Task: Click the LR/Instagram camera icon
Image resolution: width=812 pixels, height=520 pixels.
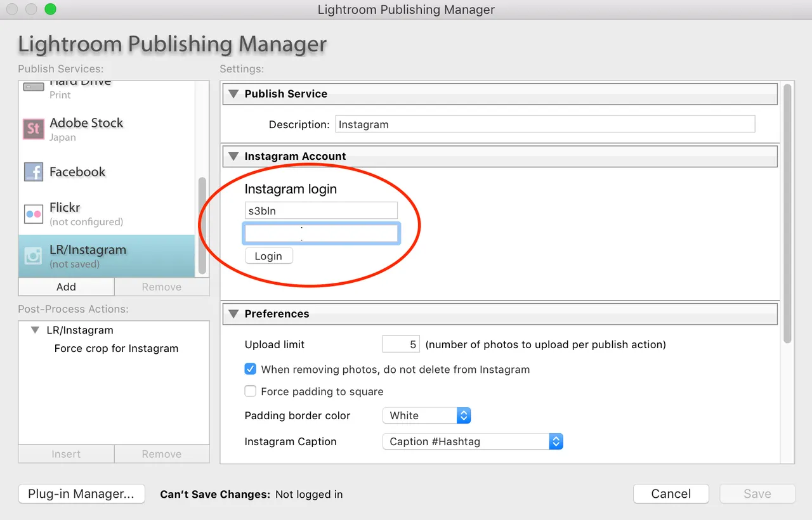Action: 34,256
